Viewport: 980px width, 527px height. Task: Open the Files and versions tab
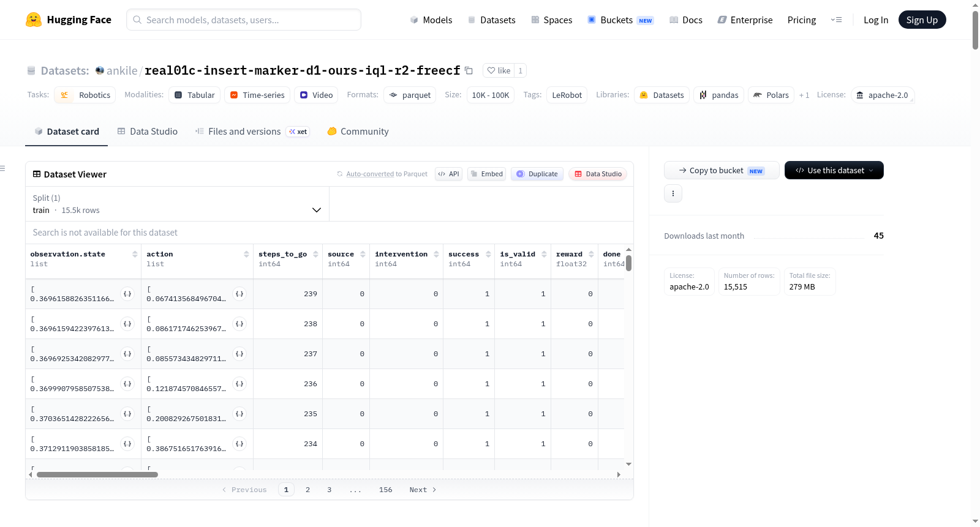click(x=252, y=132)
